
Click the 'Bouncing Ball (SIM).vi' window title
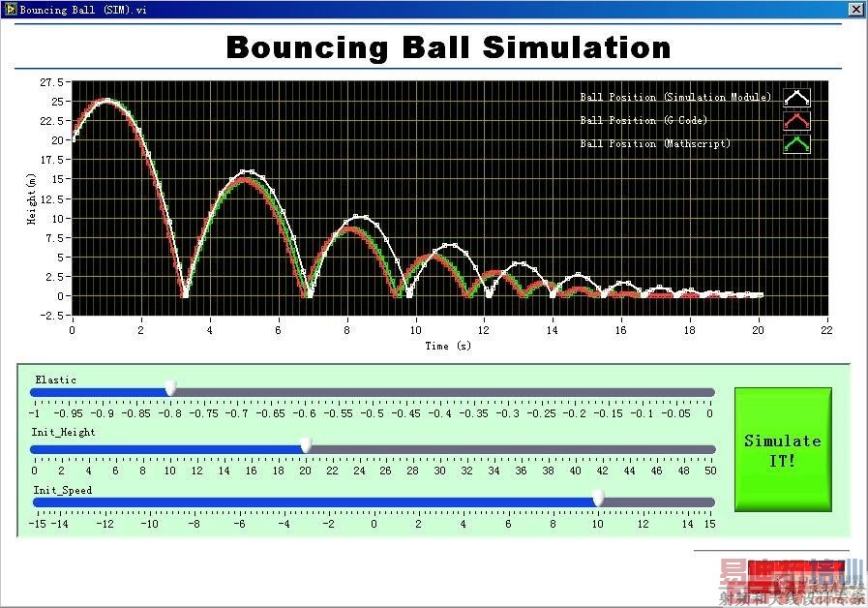coord(83,10)
